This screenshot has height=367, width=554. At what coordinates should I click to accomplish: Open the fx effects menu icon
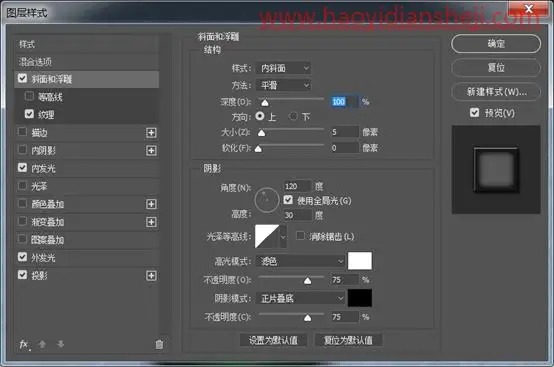(x=24, y=344)
